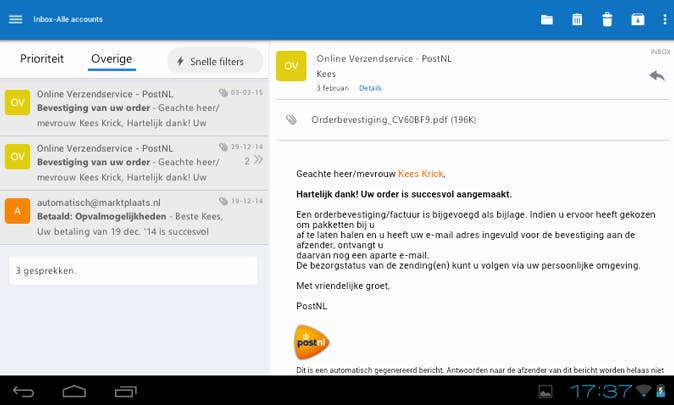This screenshot has width=674, height=405.
Task: Open the three-dot overflow menu
Action: [x=665, y=19]
